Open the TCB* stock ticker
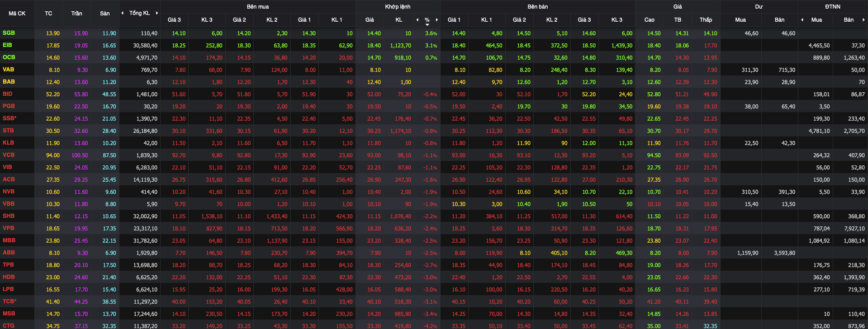 coord(9,301)
